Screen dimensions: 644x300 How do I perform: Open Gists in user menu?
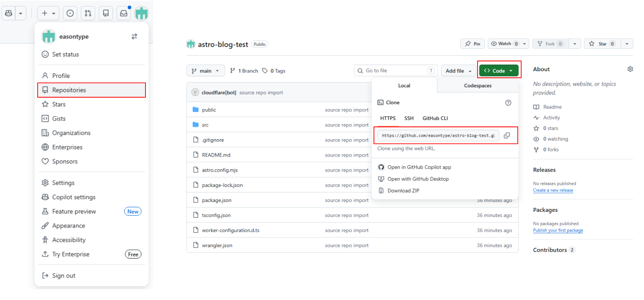click(91, 119)
